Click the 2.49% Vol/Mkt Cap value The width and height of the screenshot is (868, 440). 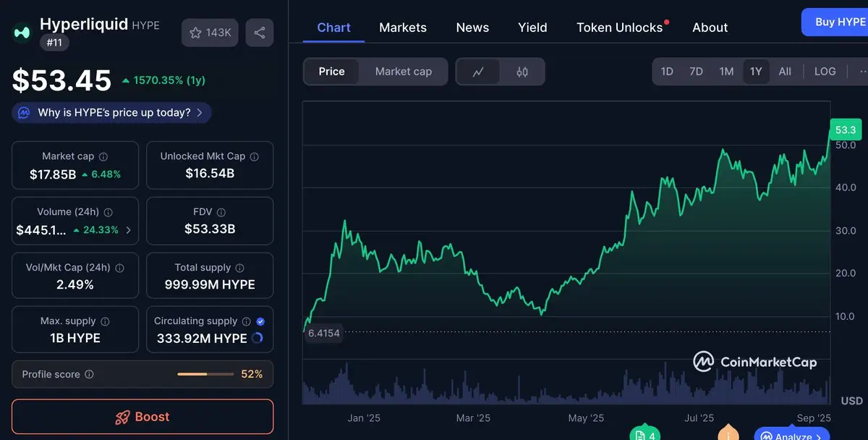[x=75, y=285]
